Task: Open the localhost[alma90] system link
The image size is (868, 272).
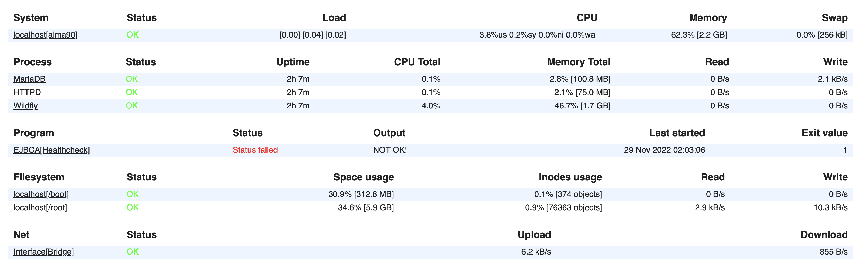Action: (45, 35)
